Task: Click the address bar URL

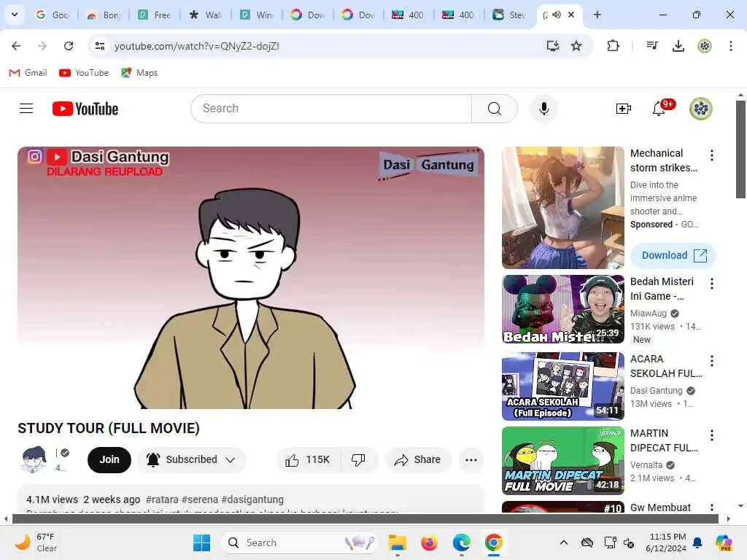Action: pyautogui.click(x=197, y=46)
